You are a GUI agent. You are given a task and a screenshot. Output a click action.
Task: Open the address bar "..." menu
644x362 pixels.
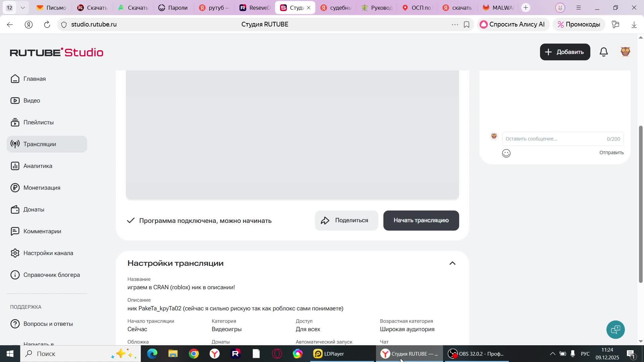(455, 24)
